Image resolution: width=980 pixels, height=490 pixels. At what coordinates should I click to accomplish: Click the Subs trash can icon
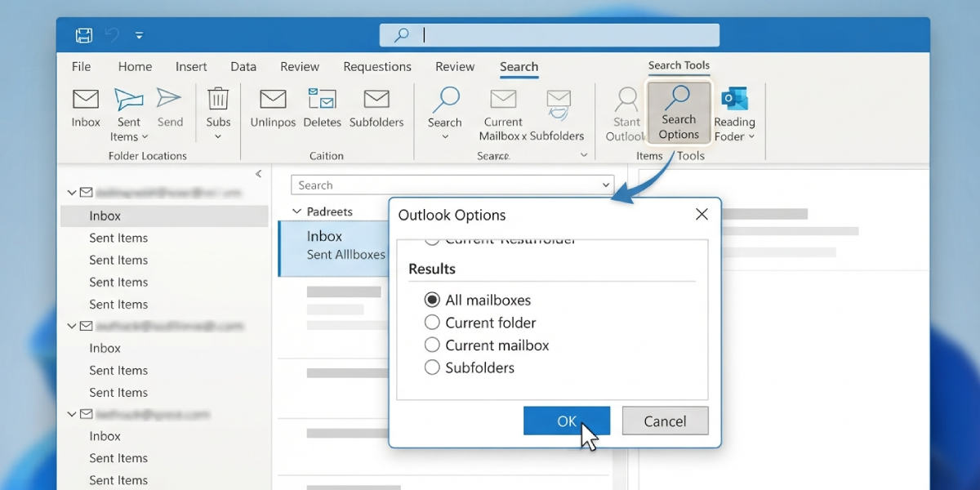click(218, 99)
